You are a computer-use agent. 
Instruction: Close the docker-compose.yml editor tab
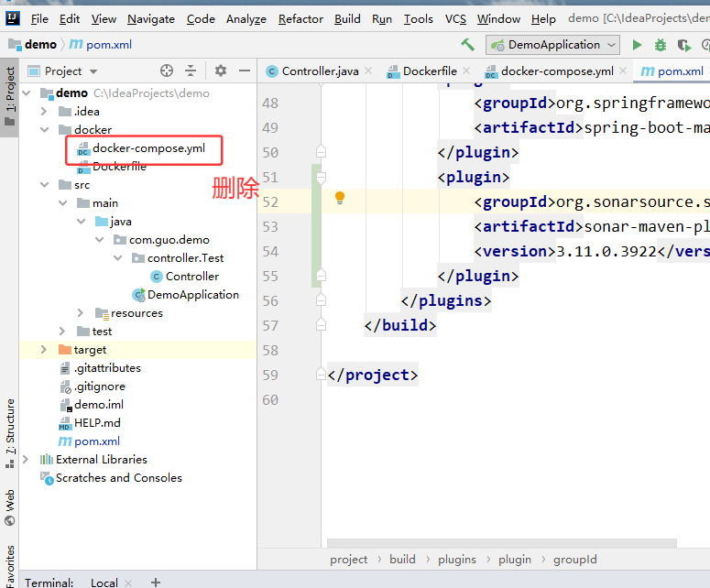(x=623, y=71)
